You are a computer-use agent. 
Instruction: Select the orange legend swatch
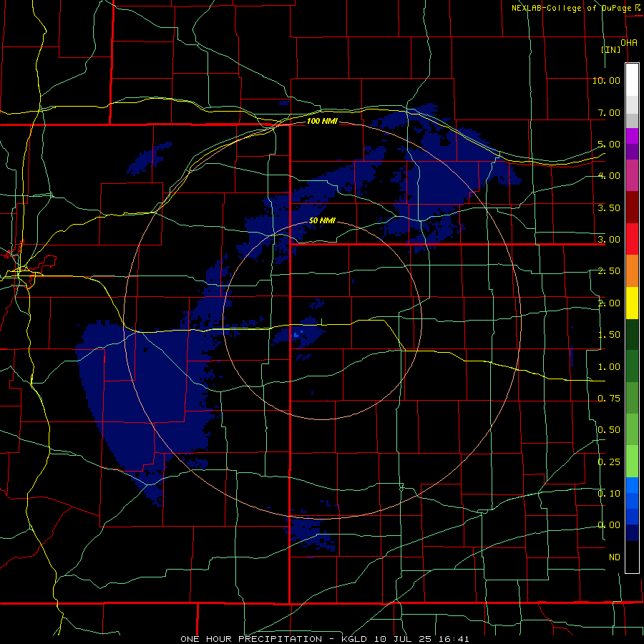632,271
